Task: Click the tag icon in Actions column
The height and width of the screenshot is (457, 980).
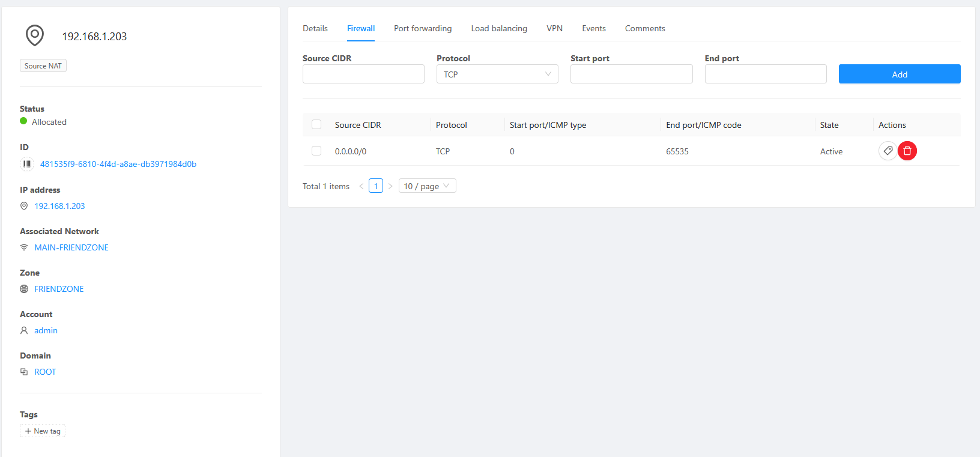Action: (888, 151)
